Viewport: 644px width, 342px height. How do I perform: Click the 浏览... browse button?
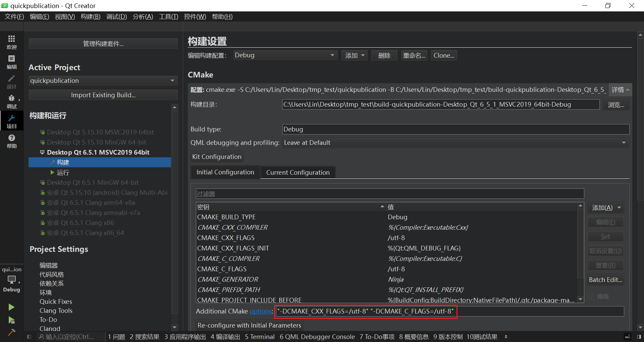click(x=616, y=105)
